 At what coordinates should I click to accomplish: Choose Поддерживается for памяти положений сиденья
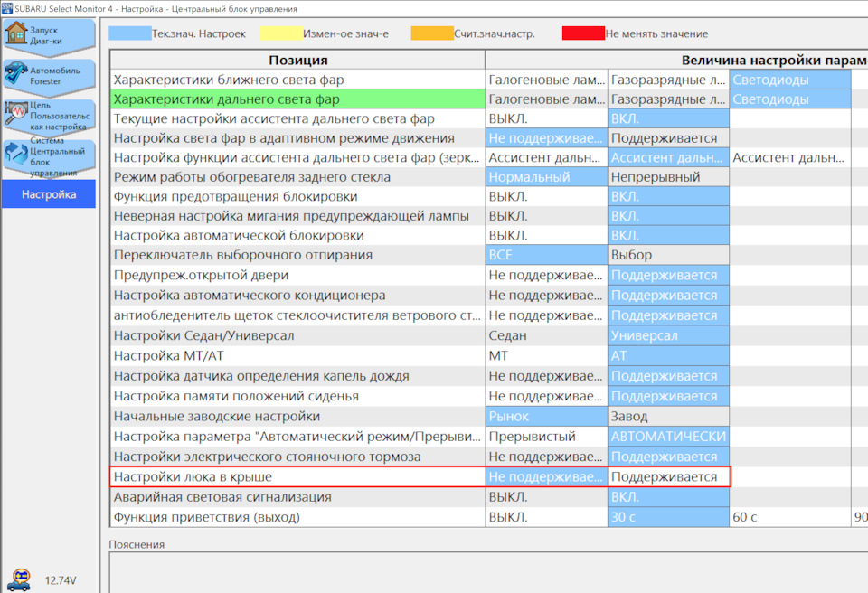point(668,396)
